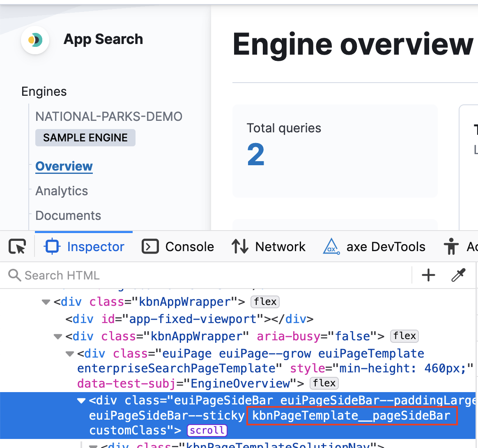Click NATIONAL-PARKS-DEMO engine name
The height and width of the screenshot is (448, 478).
tap(109, 117)
